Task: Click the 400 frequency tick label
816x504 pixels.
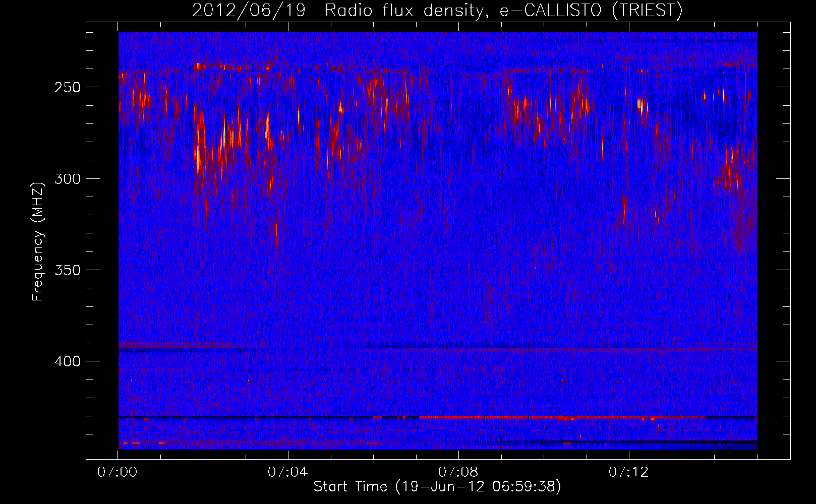Action: 68,361
